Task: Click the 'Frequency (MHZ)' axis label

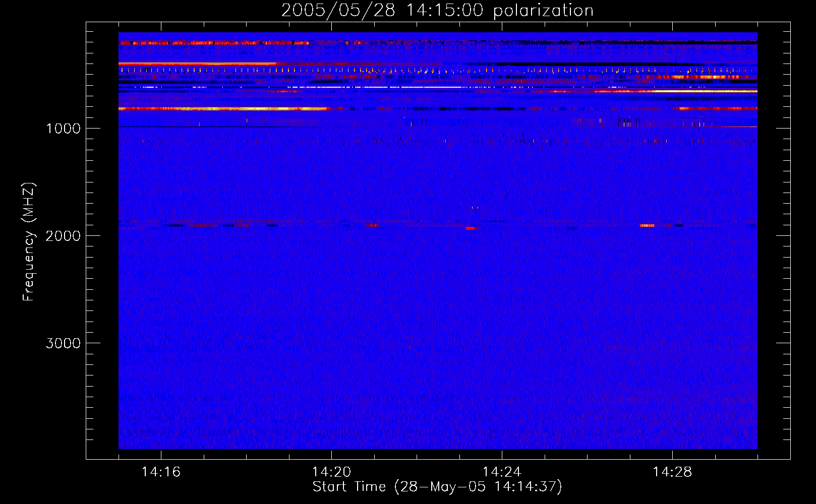Action: [x=29, y=242]
